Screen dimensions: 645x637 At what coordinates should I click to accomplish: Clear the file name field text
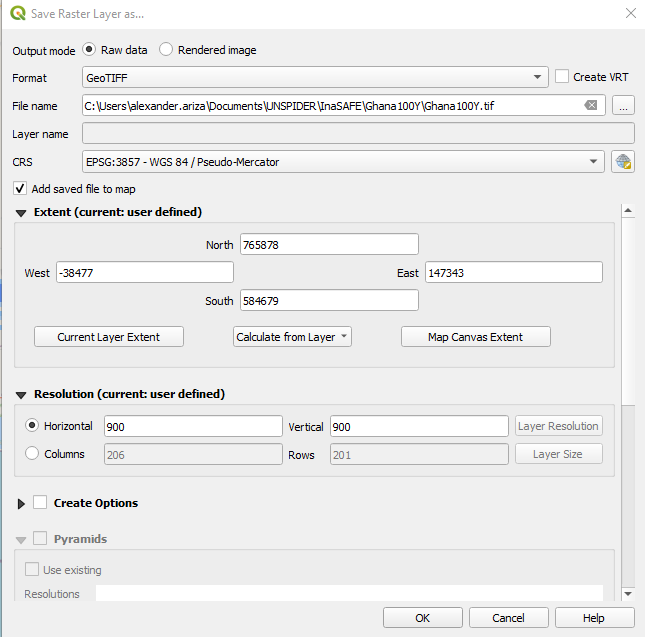pyautogui.click(x=591, y=106)
